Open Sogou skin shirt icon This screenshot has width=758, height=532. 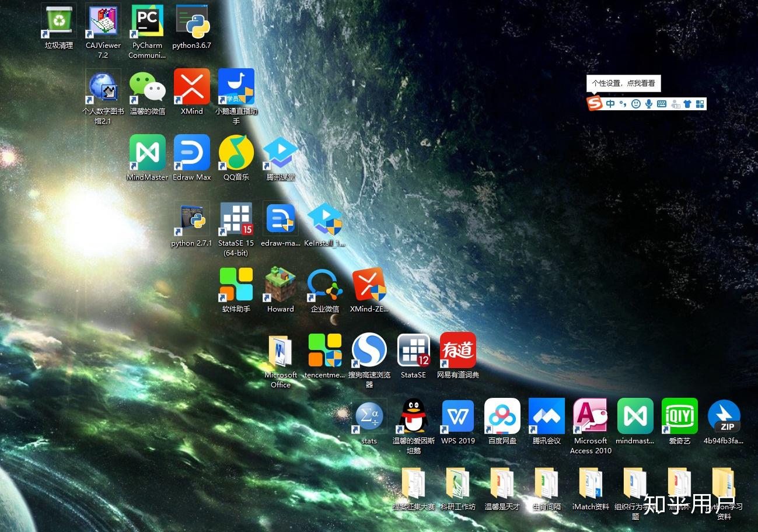pyautogui.click(x=687, y=104)
